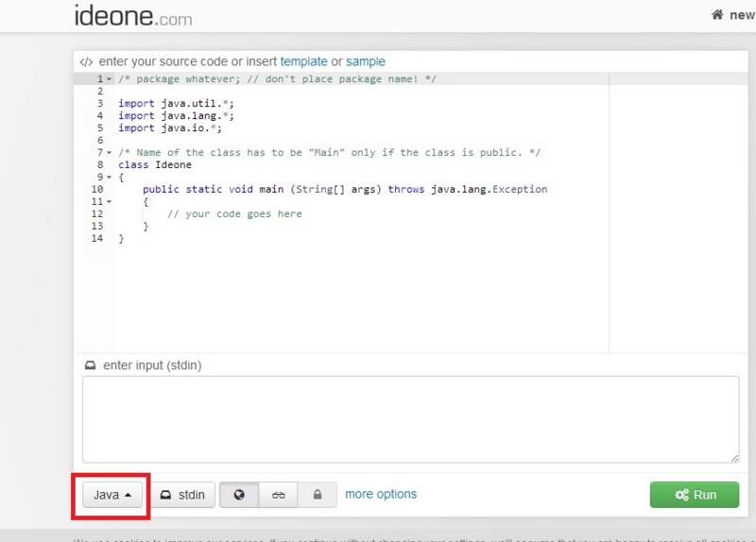Select the secret visibility glasses icon
Image resolution: width=756 pixels, height=542 pixels.
pyautogui.click(x=278, y=495)
